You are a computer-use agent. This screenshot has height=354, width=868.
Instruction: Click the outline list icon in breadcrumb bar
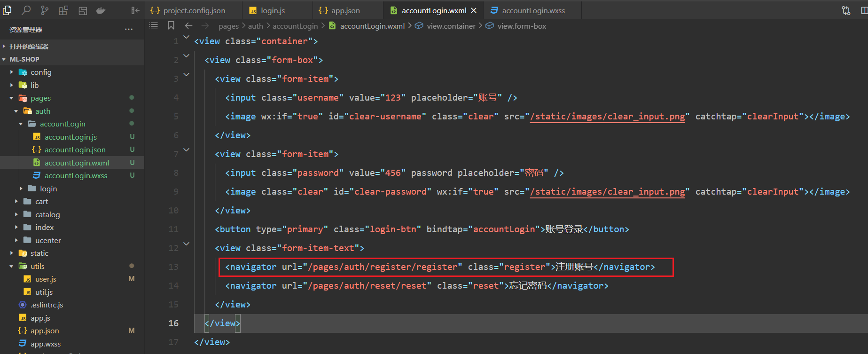tap(154, 26)
